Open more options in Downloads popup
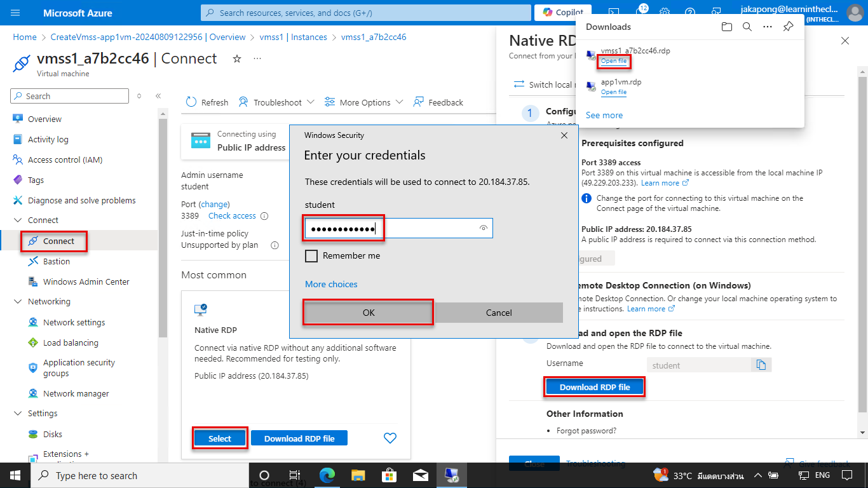This screenshot has width=868, height=488. (768, 27)
